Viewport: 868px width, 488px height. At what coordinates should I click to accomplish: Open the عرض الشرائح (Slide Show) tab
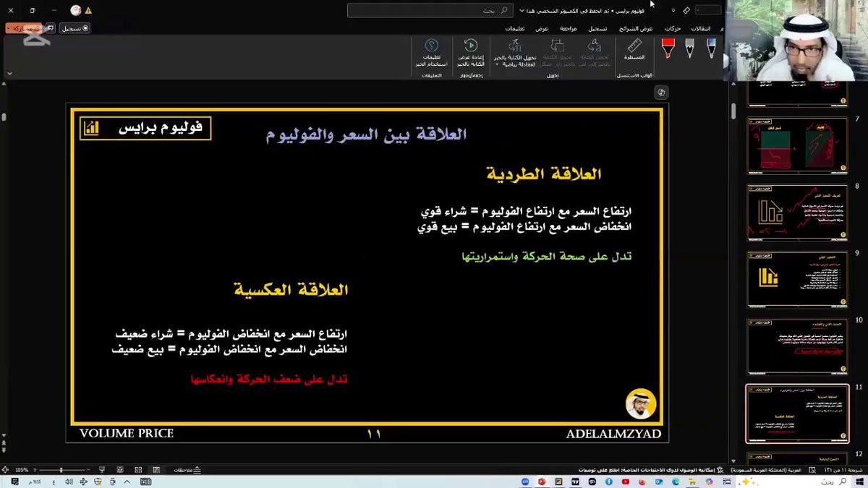637,28
